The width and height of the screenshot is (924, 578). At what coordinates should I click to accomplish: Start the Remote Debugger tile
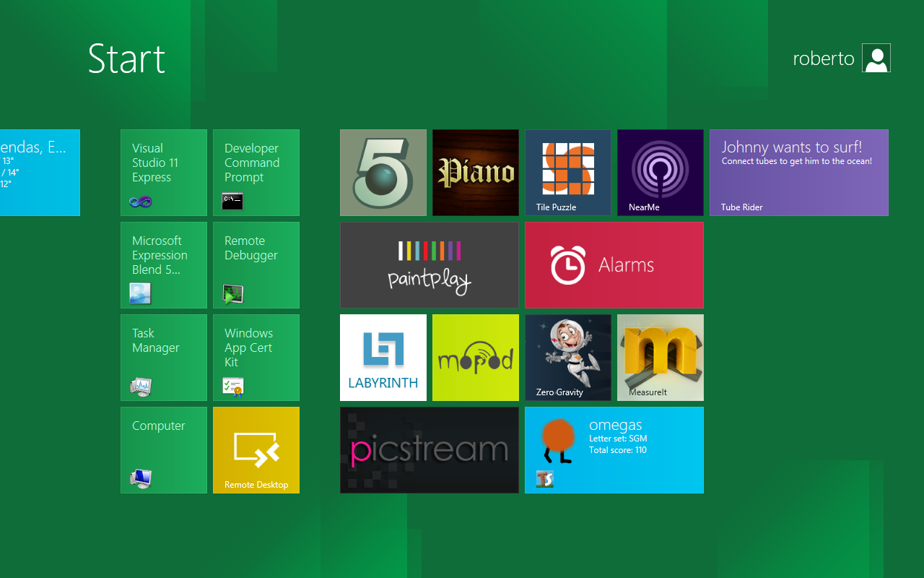pos(256,265)
